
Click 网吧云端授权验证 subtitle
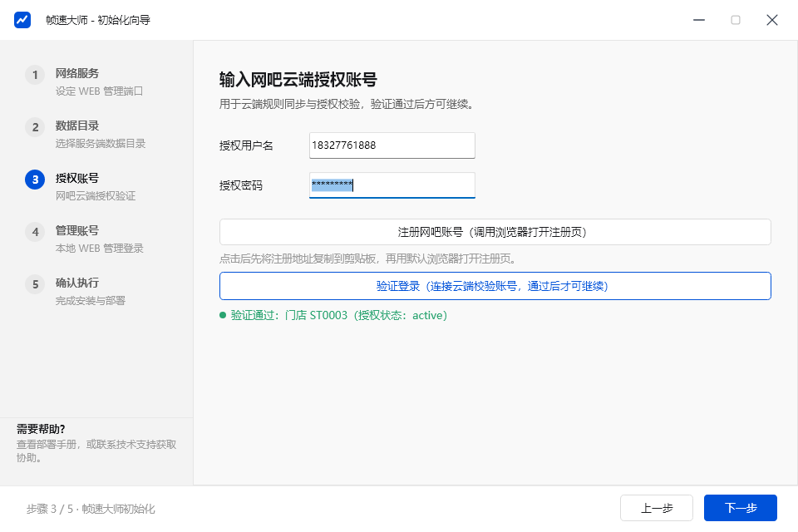point(95,196)
